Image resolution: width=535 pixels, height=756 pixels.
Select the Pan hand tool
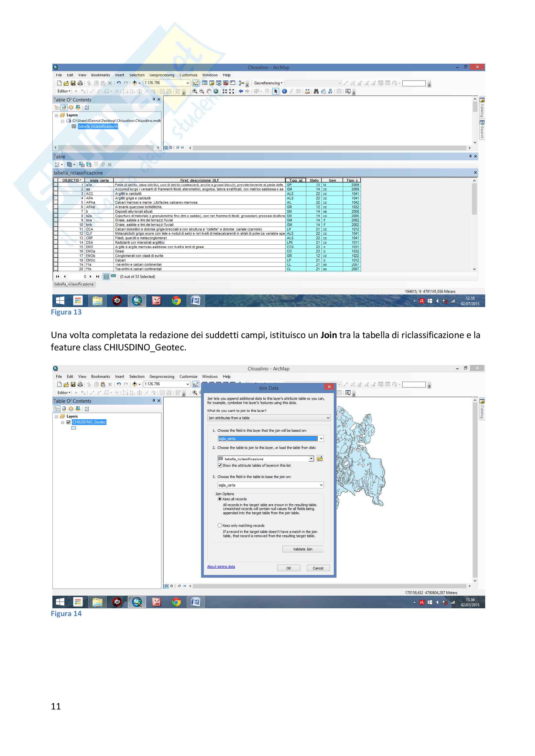point(209,91)
